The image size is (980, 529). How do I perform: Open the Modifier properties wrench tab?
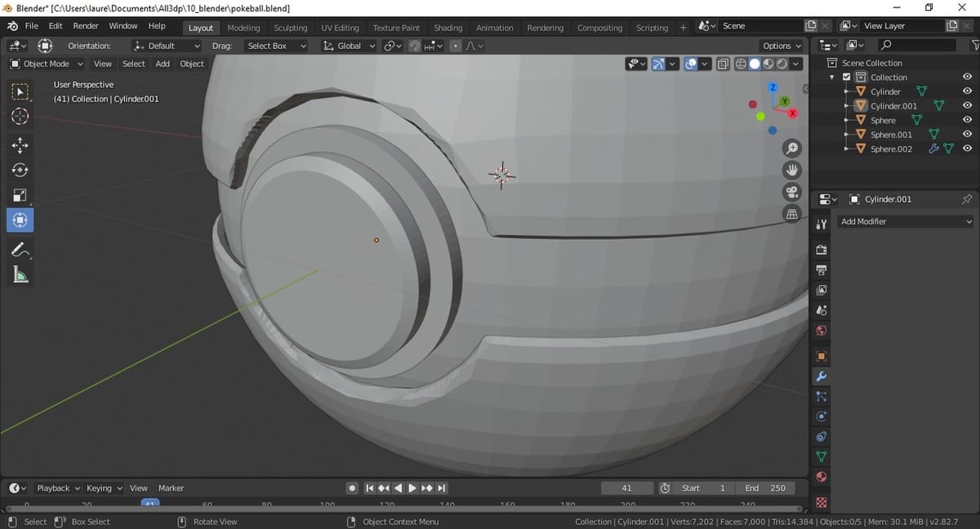[x=822, y=376]
